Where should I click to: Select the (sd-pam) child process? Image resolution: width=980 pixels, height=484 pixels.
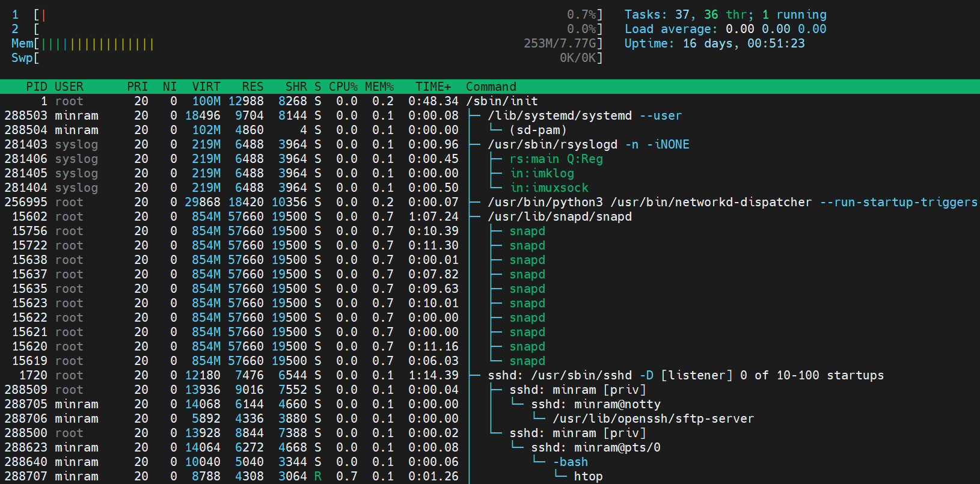tap(490, 130)
